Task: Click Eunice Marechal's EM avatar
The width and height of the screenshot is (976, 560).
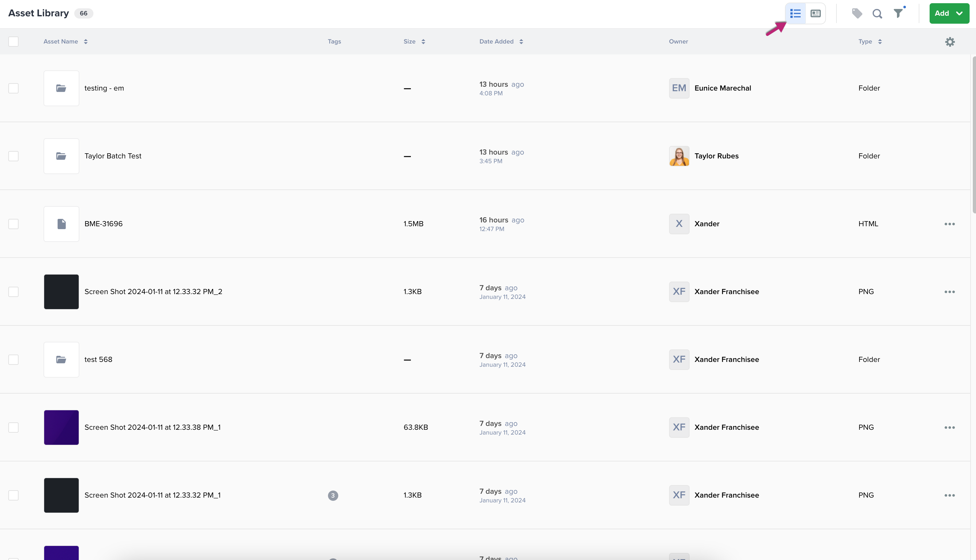Action: [679, 88]
